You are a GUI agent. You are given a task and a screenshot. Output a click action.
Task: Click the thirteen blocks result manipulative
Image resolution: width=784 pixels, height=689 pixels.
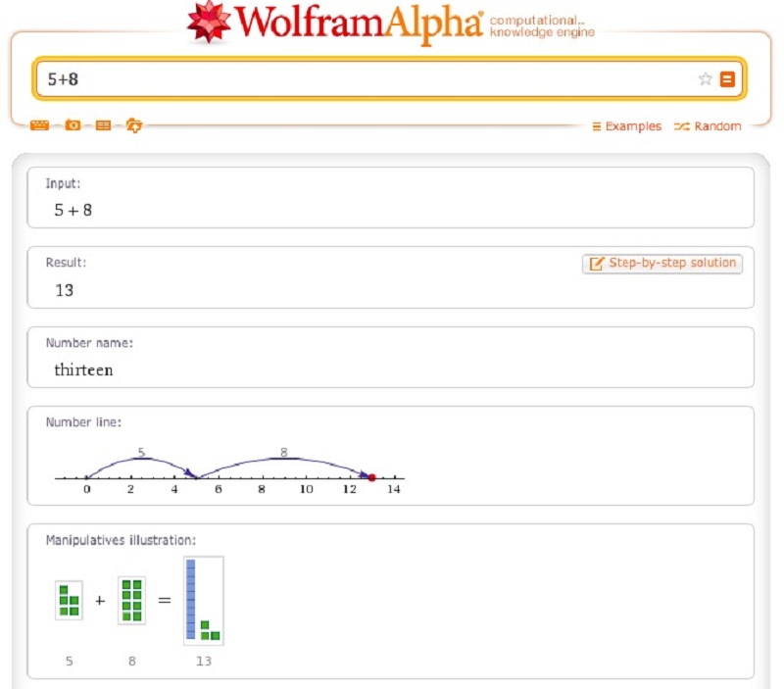[204, 601]
